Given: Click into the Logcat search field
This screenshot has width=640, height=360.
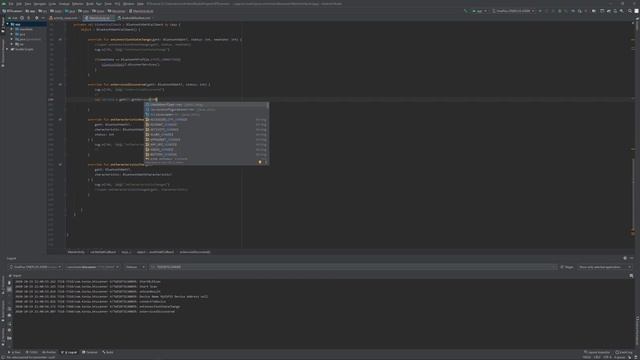Looking at the screenshot, I should click(x=353, y=267).
